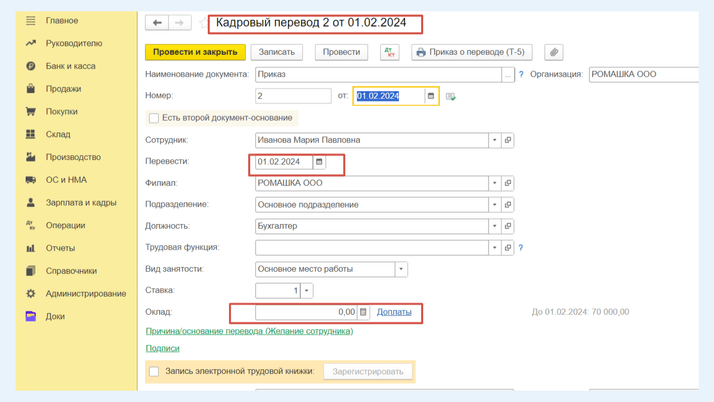The image size is (714, 402).
Task: Expand the Филиал dropdown
Action: point(495,183)
